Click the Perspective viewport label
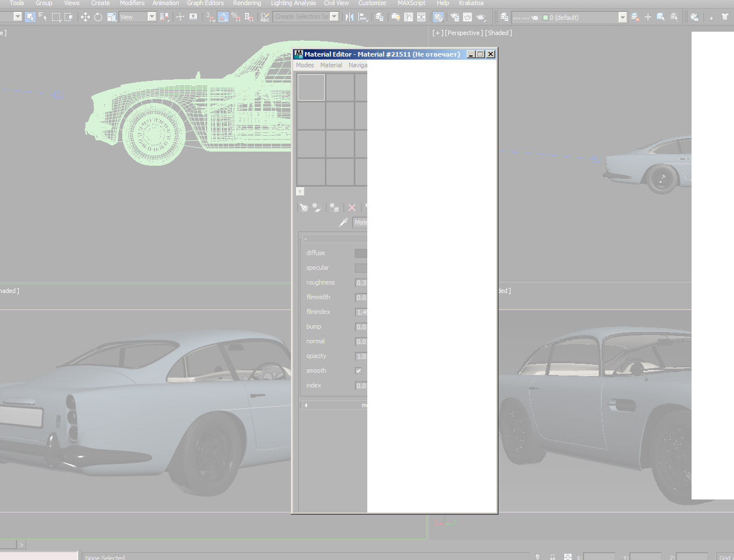 [463, 33]
